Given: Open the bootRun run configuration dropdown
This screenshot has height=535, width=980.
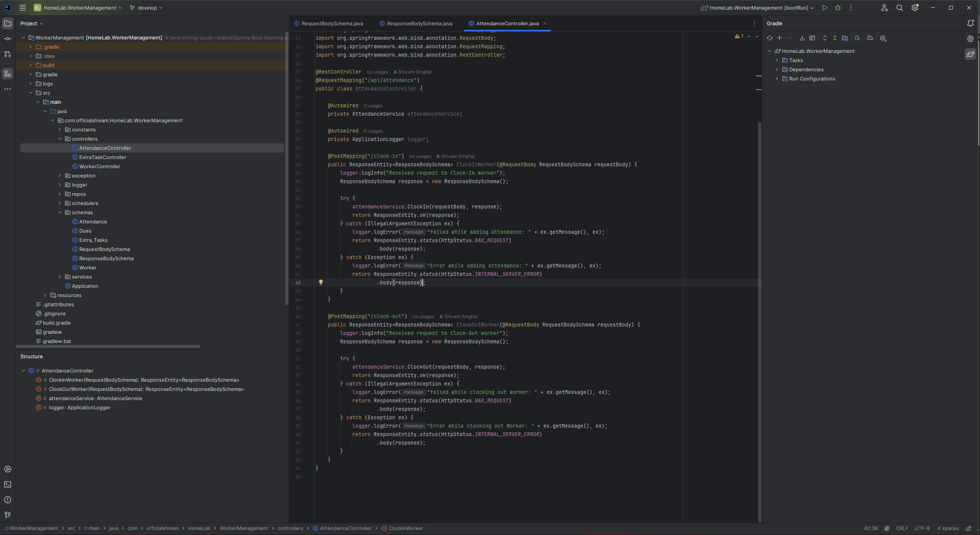Looking at the screenshot, I should pyautogui.click(x=757, y=8).
